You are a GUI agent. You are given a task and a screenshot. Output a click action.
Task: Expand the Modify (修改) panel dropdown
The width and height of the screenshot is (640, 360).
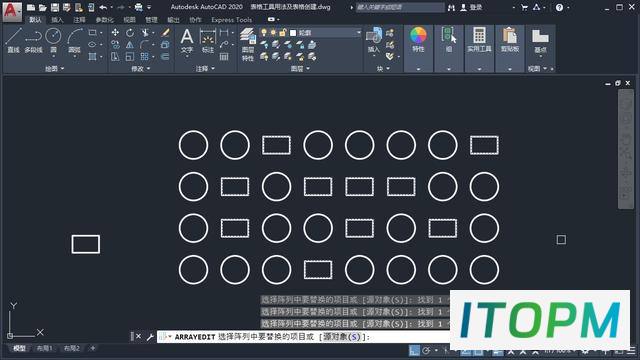(x=141, y=69)
